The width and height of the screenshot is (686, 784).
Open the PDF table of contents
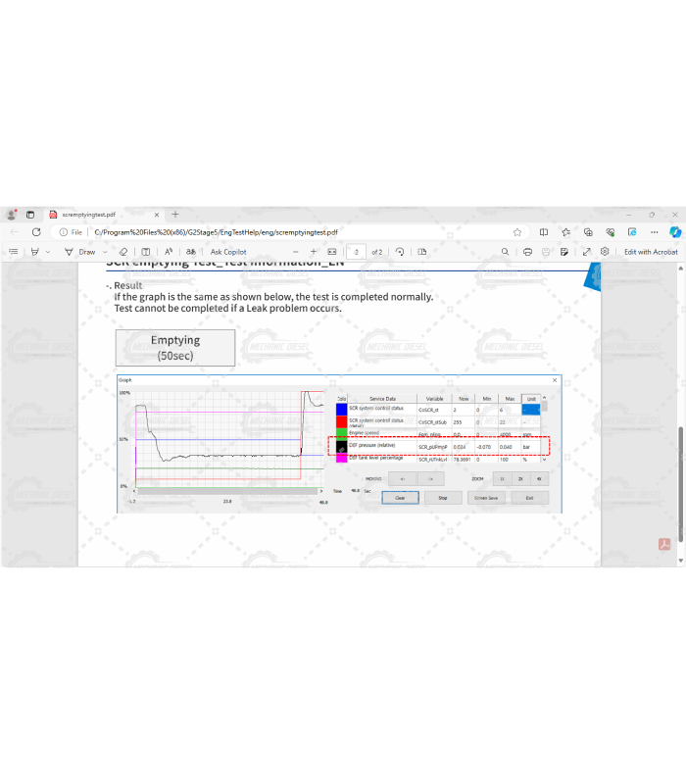[13, 252]
